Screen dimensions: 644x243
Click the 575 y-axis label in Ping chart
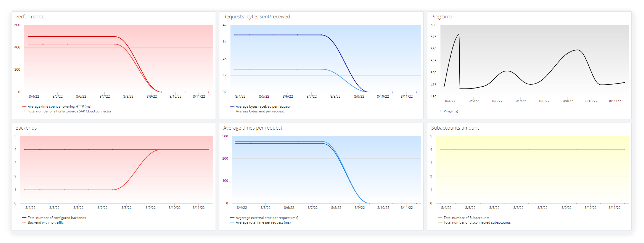(x=433, y=37)
